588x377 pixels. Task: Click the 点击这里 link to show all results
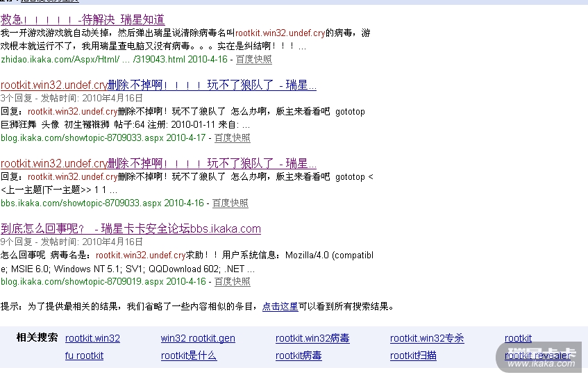pos(280,307)
